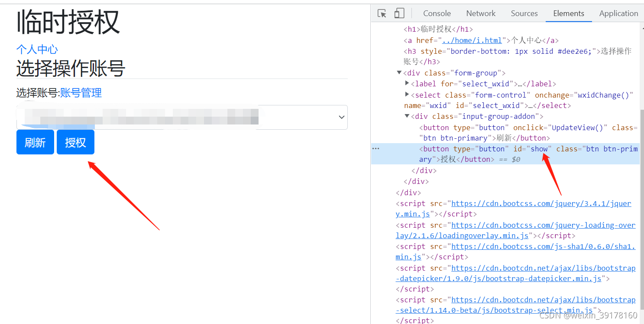Screen dimensions: 644x324
Task: Expand the select class="form-control" node
Action: 407,95
